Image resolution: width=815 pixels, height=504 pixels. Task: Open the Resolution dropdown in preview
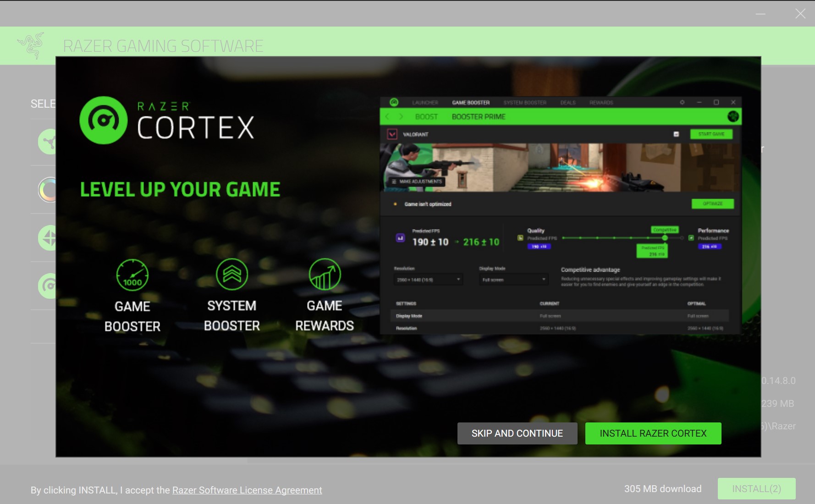(x=428, y=279)
